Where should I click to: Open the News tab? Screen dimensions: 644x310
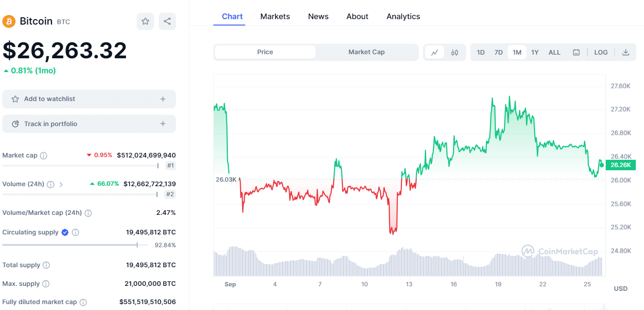coord(318,16)
